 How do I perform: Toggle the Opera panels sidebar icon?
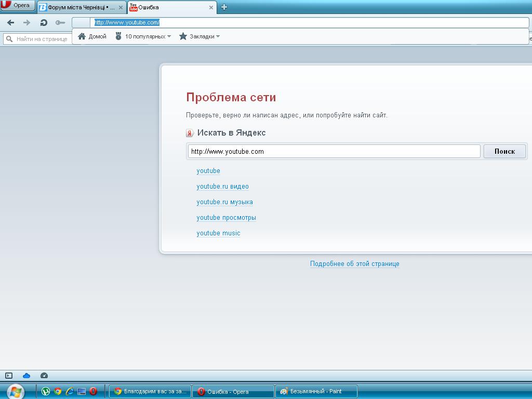9,376
